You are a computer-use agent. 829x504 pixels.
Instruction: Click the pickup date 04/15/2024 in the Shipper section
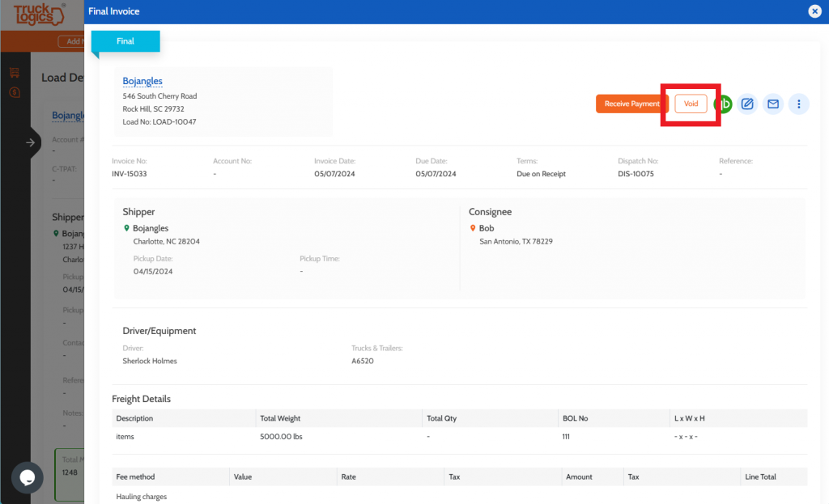[153, 271]
